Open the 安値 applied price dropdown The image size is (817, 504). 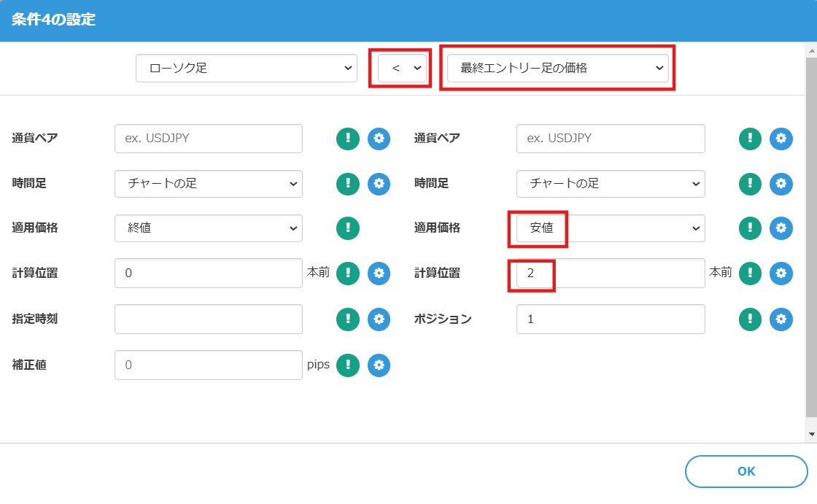[x=610, y=228]
